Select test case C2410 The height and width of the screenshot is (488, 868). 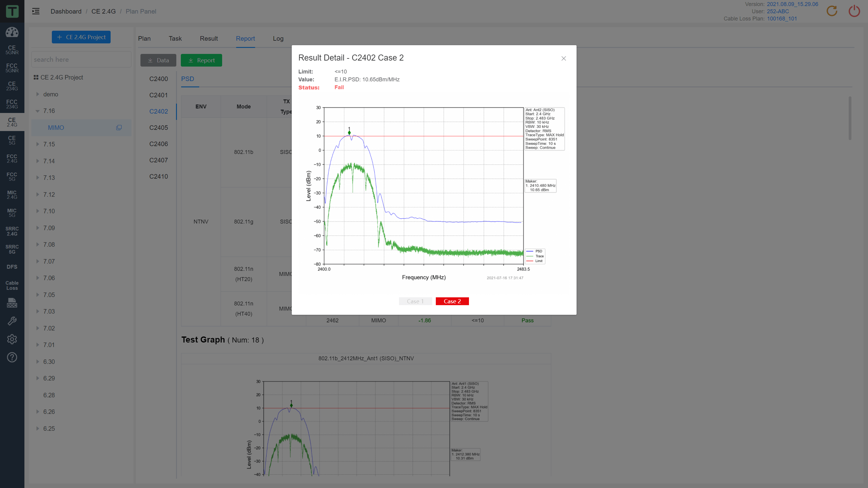pos(159,177)
